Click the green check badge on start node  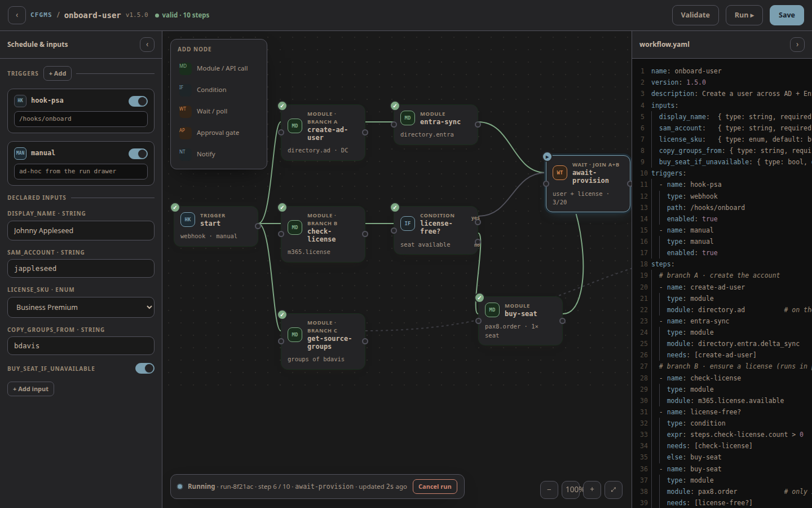coord(175,208)
